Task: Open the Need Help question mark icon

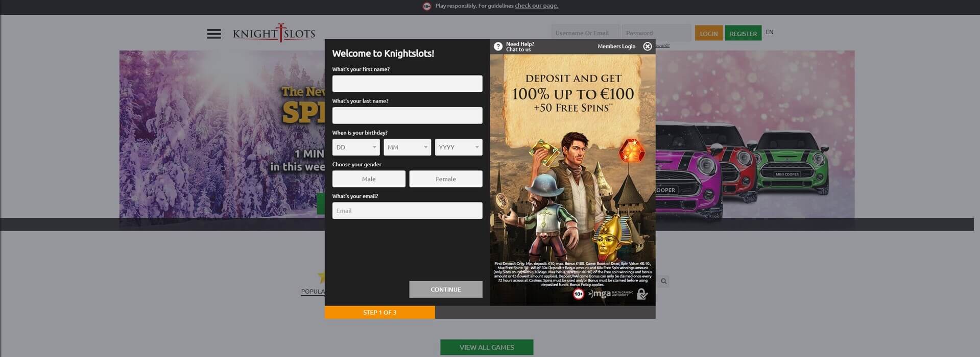Action: click(498, 46)
